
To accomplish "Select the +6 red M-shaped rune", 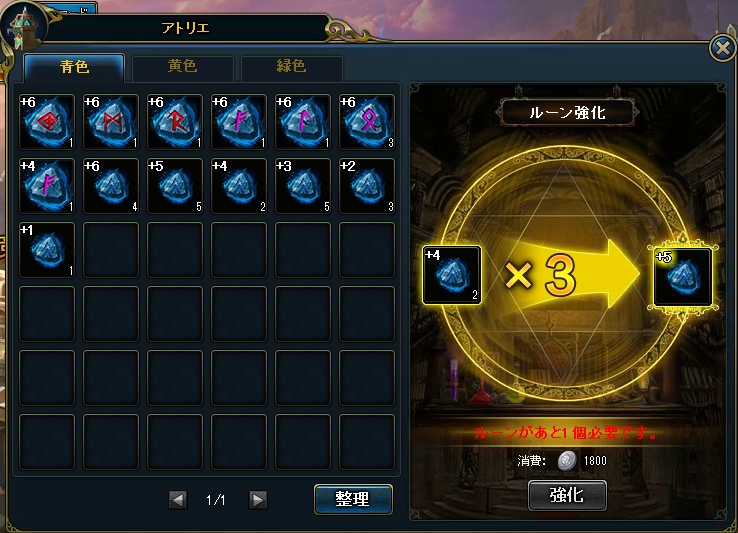I will click(111, 122).
